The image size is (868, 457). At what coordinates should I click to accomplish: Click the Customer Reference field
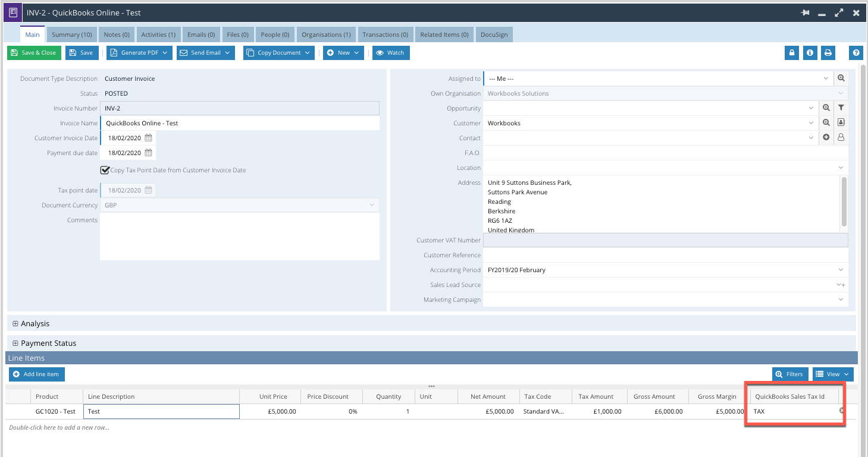click(x=665, y=255)
